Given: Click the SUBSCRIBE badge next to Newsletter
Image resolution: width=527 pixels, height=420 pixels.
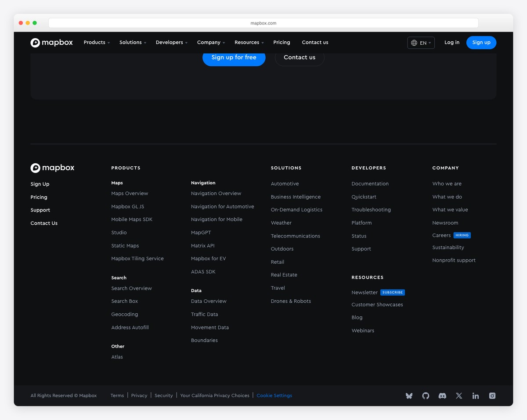Looking at the screenshot, I should click(x=392, y=292).
